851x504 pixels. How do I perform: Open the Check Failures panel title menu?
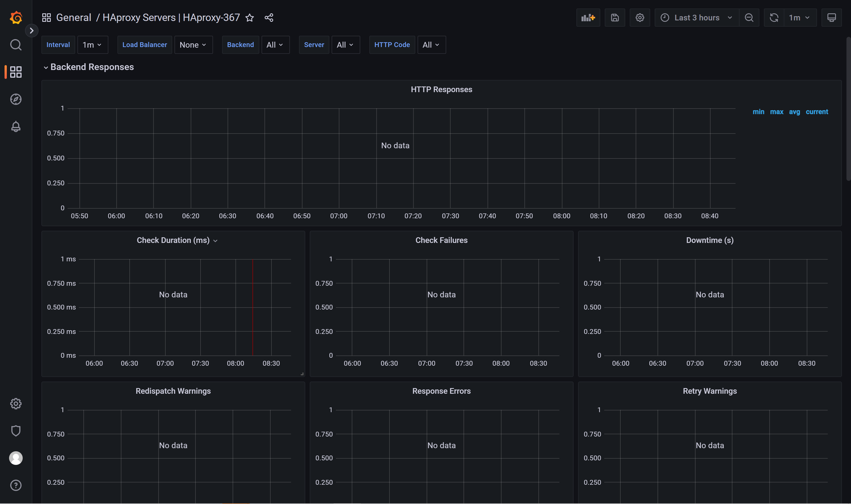point(441,240)
